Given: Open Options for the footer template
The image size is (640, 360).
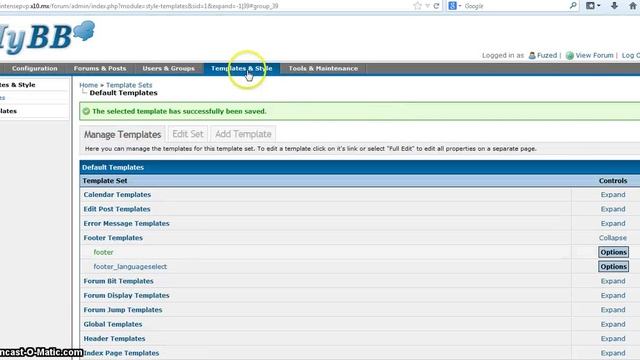Looking at the screenshot, I should [613, 252].
